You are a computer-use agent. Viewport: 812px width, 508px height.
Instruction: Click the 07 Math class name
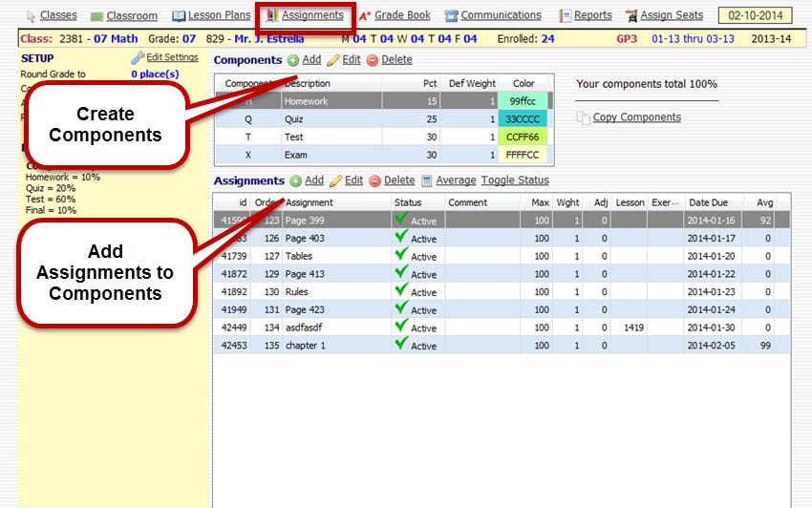[x=116, y=39]
